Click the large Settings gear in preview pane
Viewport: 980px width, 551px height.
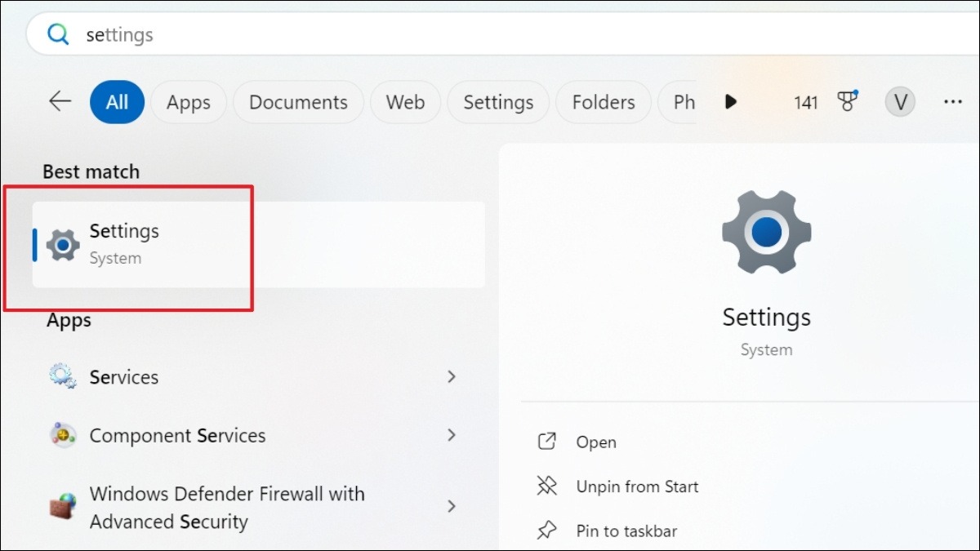(766, 234)
